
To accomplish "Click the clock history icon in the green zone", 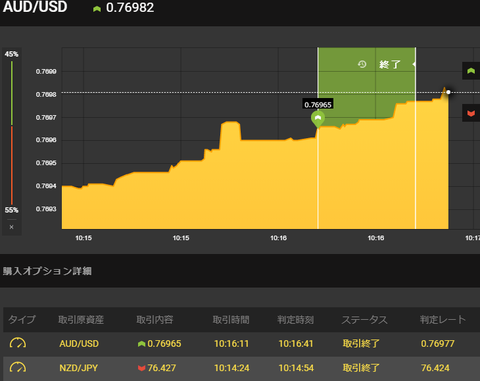I will (x=362, y=64).
